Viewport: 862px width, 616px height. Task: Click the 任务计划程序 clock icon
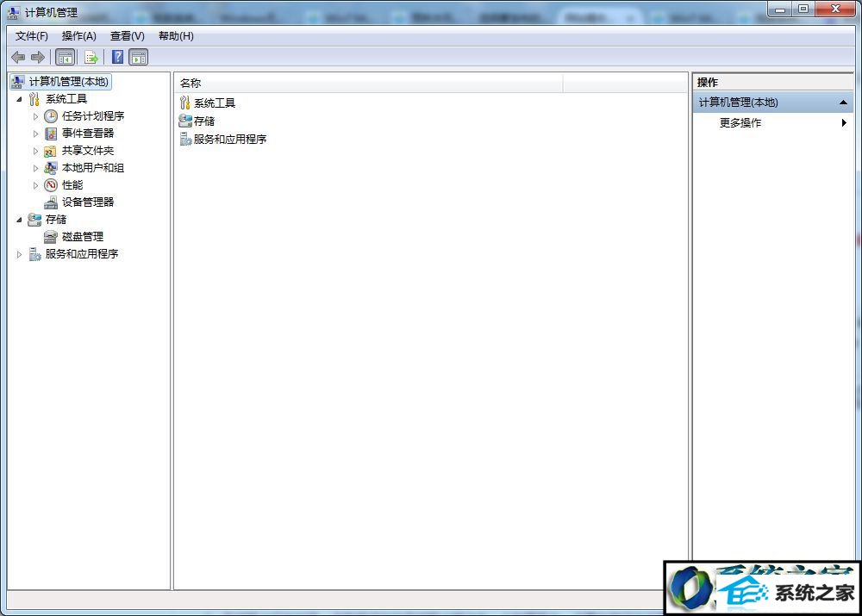pos(51,116)
